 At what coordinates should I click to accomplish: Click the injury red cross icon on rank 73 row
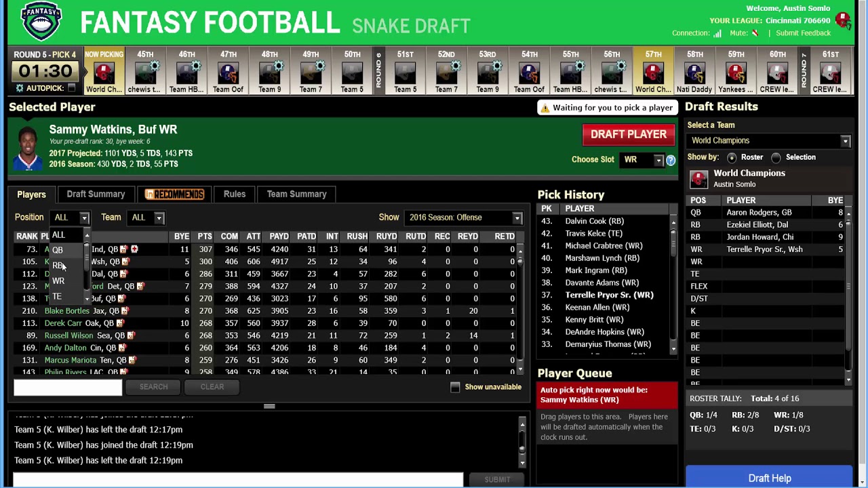click(134, 249)
